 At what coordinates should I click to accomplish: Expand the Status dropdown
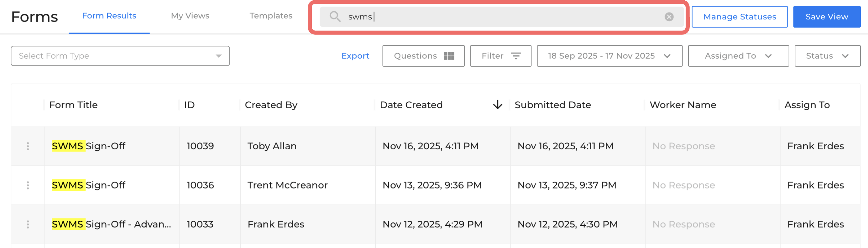(x=827, y=56)
